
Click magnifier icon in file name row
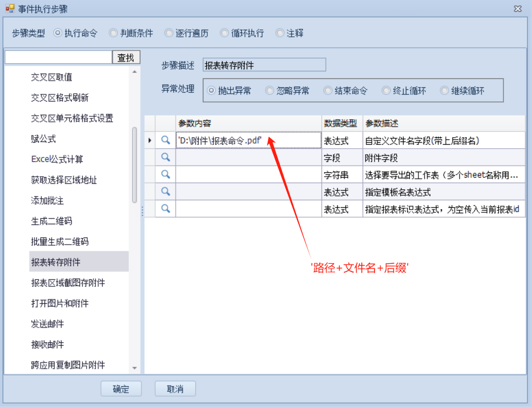(x=165, y=140)
